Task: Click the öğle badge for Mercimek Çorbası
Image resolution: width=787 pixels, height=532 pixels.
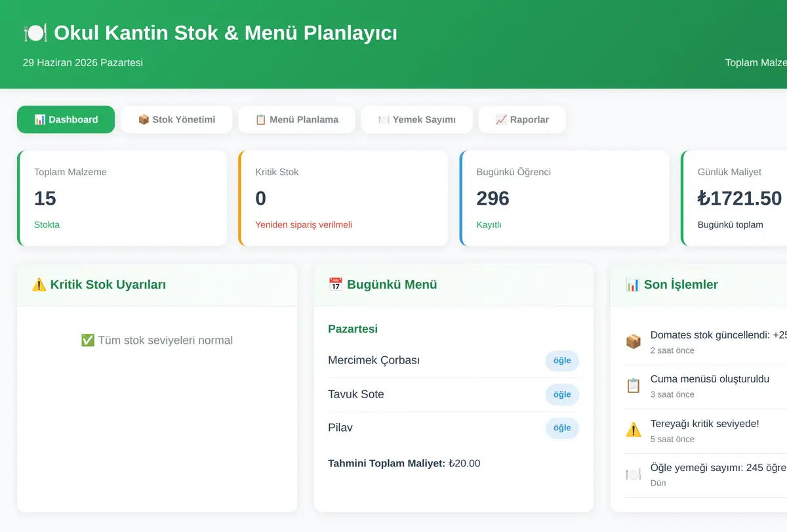Action: pos(562,360)
